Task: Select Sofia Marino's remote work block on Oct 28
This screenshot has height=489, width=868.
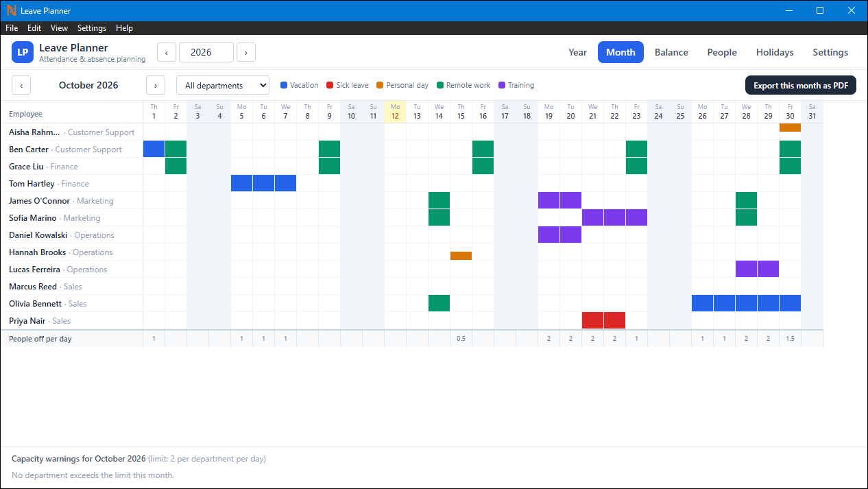Action: click(747, 217)
